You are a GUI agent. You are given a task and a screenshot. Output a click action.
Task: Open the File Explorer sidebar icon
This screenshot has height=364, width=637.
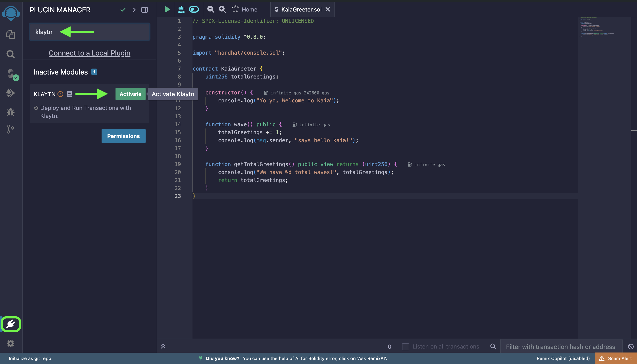click(10, 34)
